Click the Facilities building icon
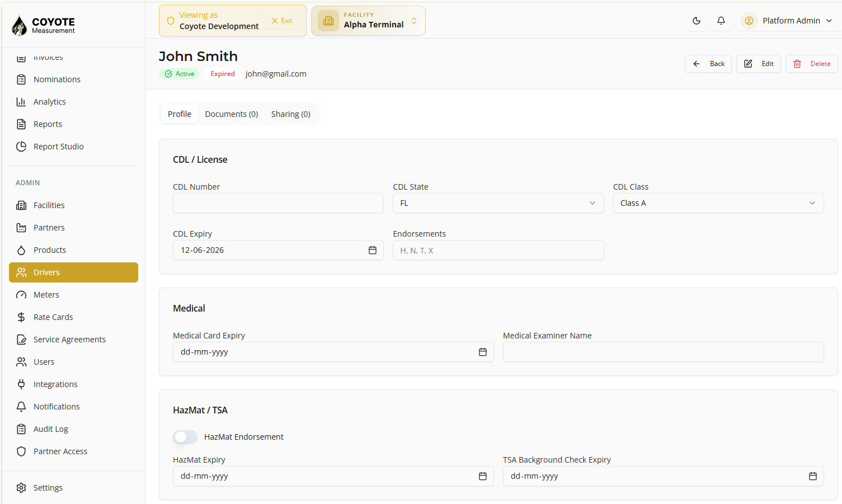This screenshot has width=842, height=504. tap(21, 205)
